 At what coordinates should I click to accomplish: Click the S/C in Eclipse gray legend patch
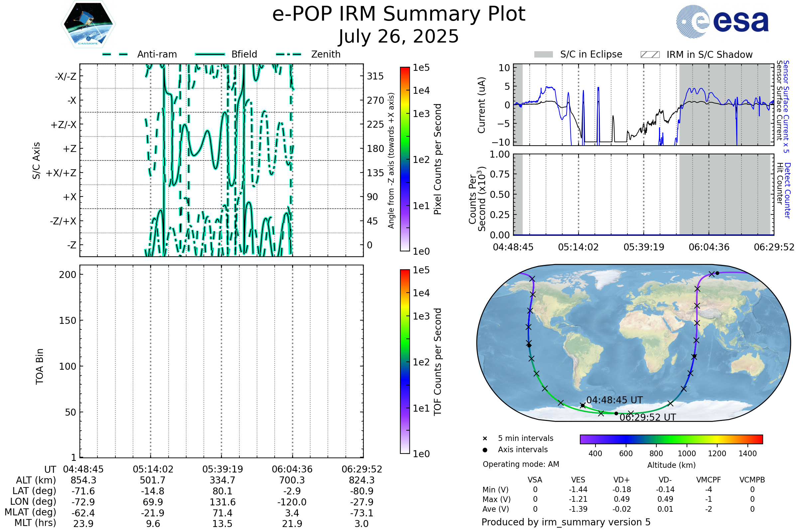point(543,55)
